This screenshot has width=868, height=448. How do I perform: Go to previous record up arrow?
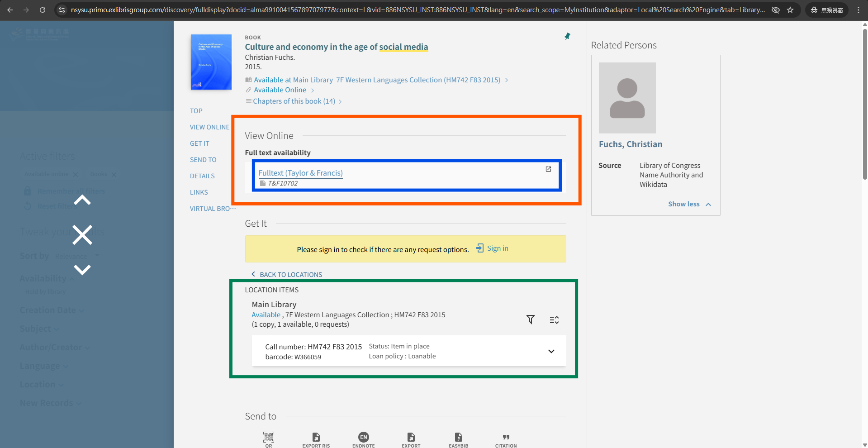tap(82, 200)
